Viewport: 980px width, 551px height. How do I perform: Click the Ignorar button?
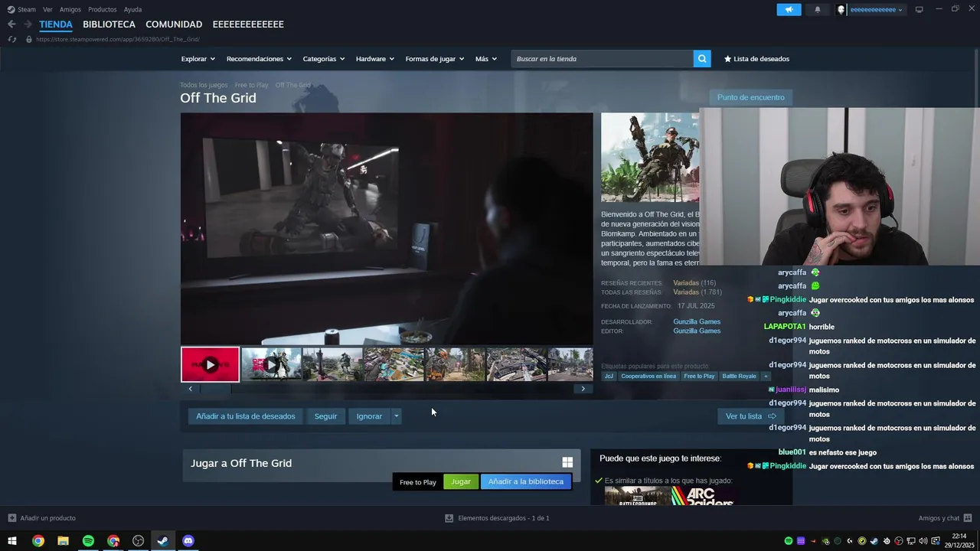[369, 416]
